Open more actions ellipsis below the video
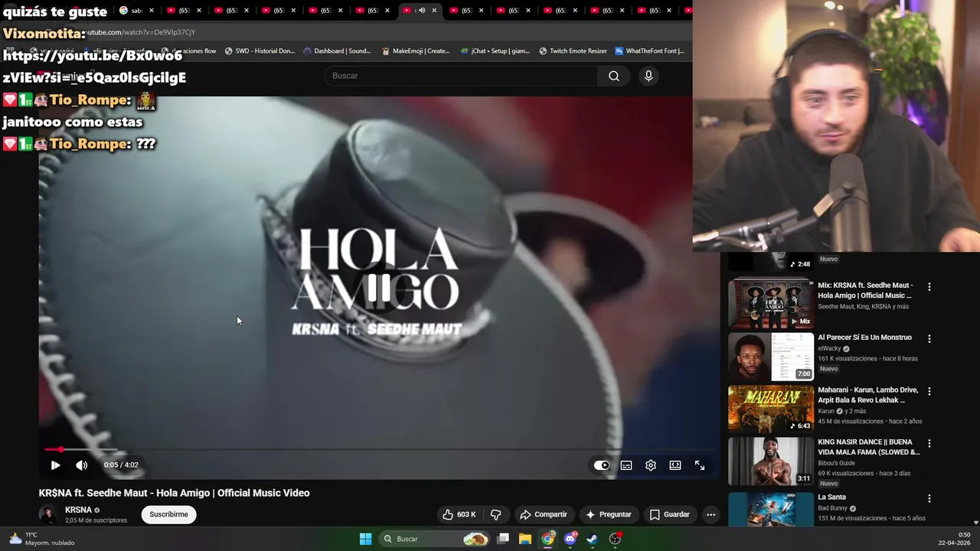980x551 pixels. coord(710,514)
